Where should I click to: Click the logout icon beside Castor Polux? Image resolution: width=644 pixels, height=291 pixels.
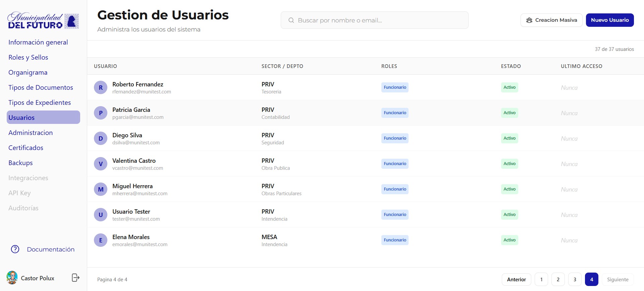(75, 278)
